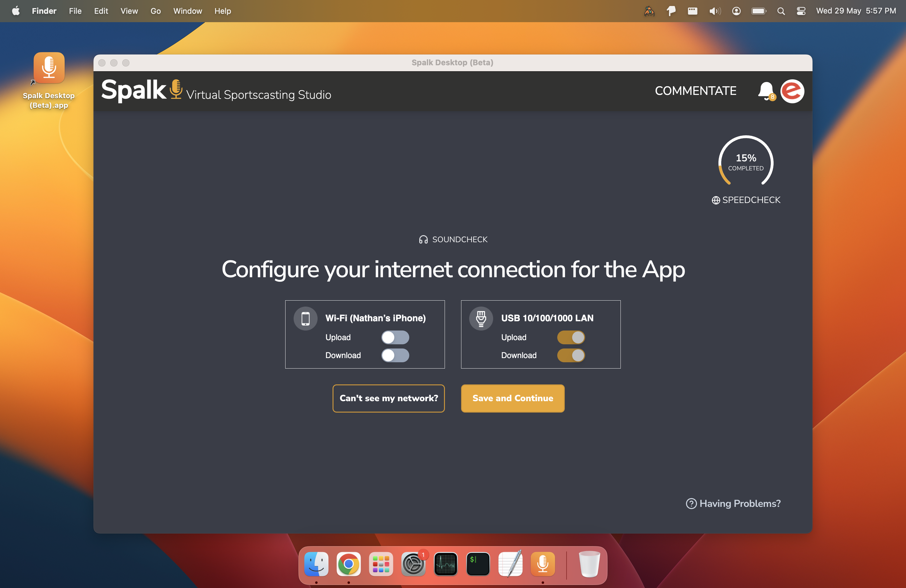Click the user account menu bar icon
Image resolution: width=906 pixels, height=588 pixels.
[x=736, y=11]
